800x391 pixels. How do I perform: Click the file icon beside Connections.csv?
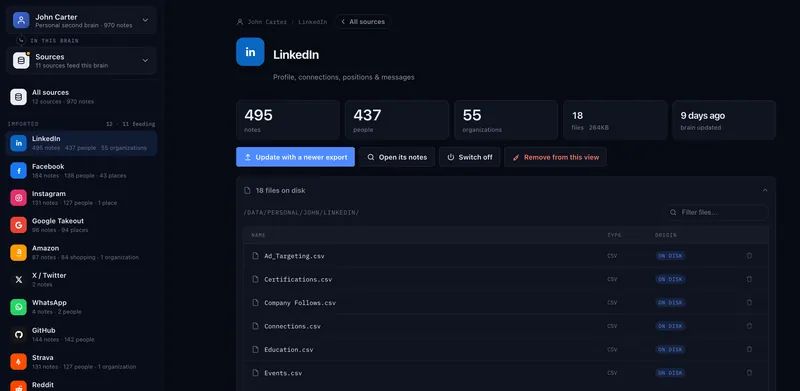pos(255,326)
